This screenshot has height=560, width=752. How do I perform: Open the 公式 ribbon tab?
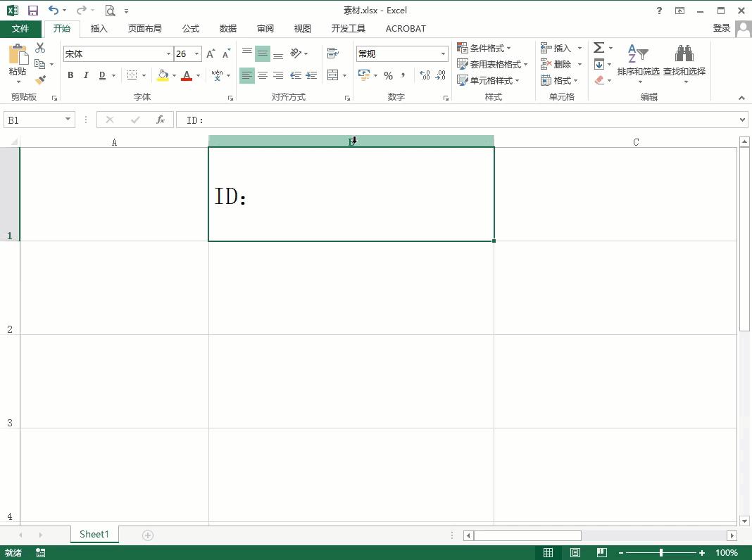[x=191, y=29]
